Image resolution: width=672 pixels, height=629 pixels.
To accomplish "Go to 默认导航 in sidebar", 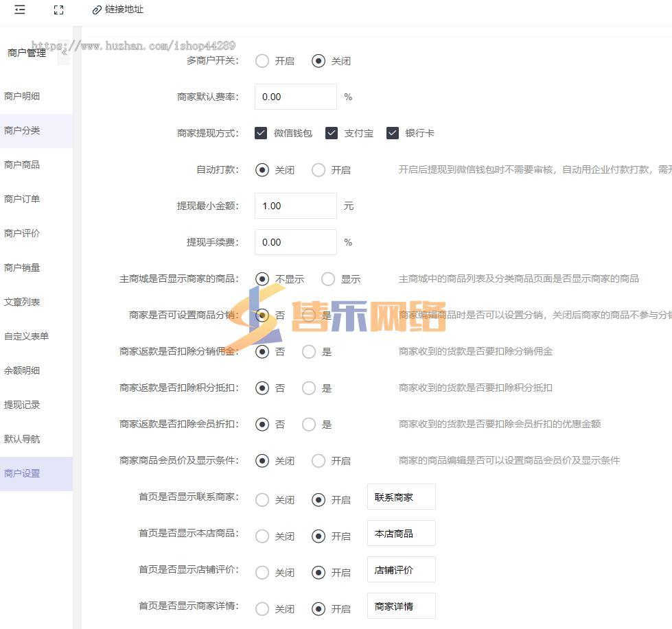I will click(x=36, y=439).
